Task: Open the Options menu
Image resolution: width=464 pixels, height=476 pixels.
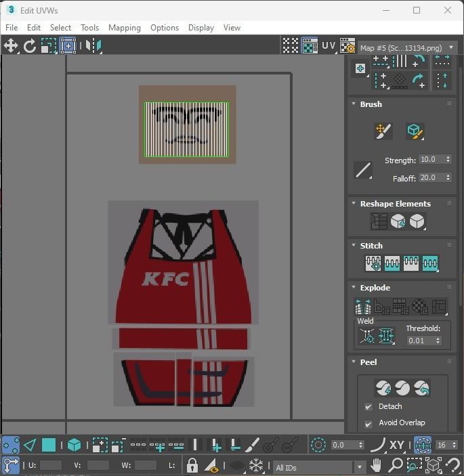Action: [165, 28]
